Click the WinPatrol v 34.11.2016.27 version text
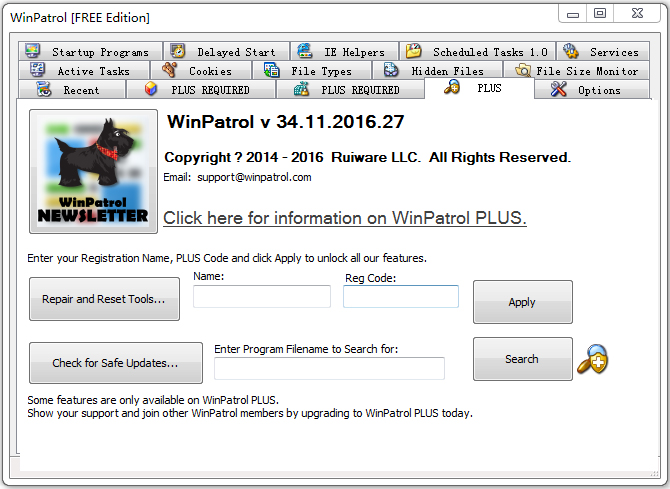The height and width of the screenshot is (489, 670). click(285, 122)
